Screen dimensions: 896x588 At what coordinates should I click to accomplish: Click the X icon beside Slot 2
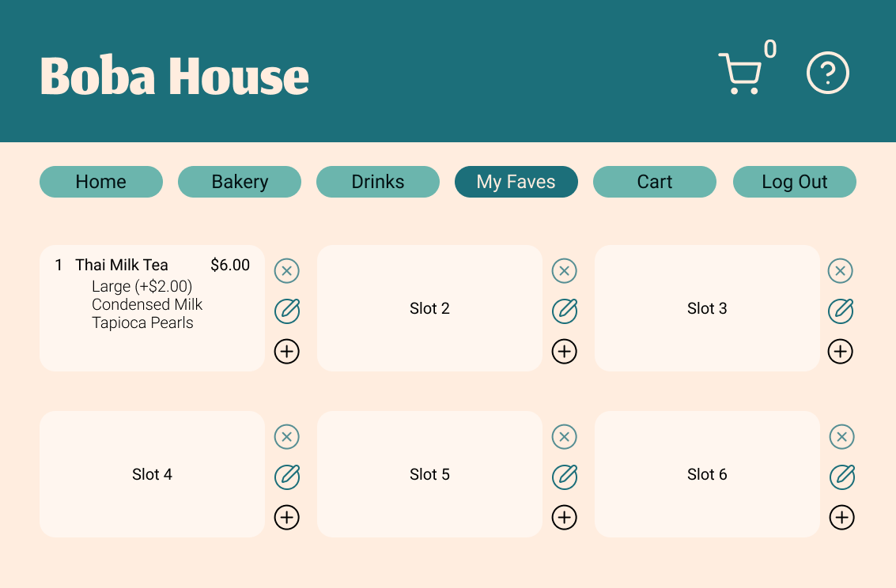pyautogui.click(x=564, y=271)
